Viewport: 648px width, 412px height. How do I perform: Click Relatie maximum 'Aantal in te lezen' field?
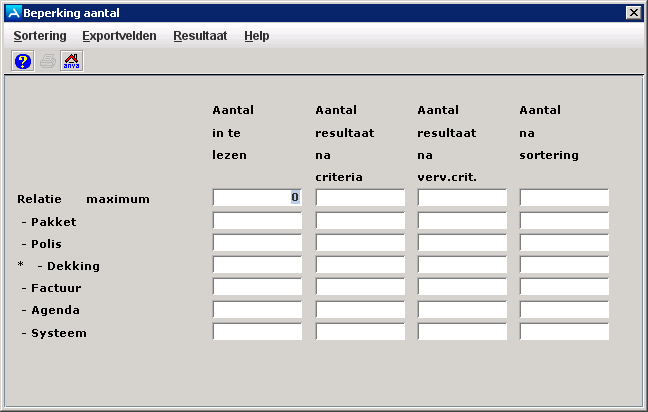[x=257, y=198]
